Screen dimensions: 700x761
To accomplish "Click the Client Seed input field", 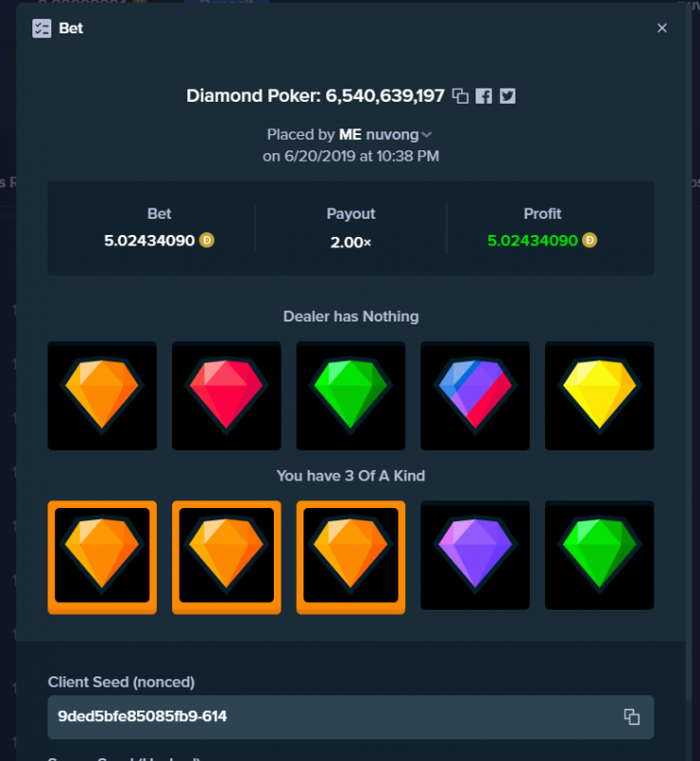I will 351,717.
